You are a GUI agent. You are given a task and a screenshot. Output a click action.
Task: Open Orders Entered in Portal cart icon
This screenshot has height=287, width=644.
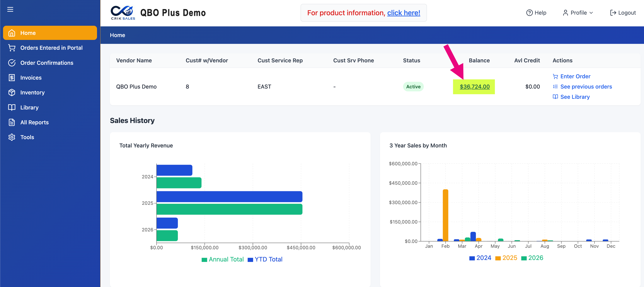[12, 48]
